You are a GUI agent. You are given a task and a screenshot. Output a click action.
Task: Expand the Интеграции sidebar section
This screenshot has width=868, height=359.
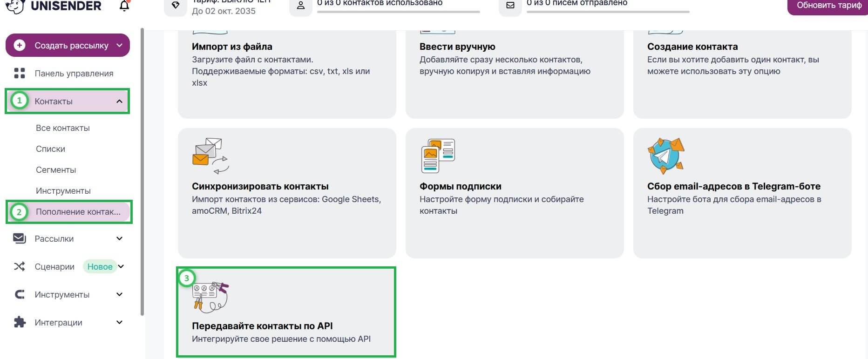click(x=119, y=322)
